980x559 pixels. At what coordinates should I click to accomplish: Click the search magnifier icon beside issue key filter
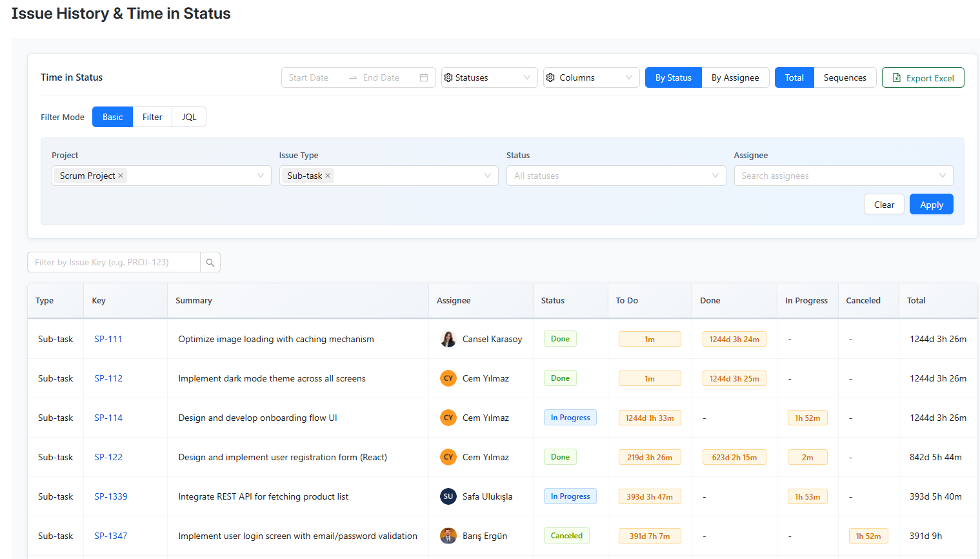tap(210, 263)
